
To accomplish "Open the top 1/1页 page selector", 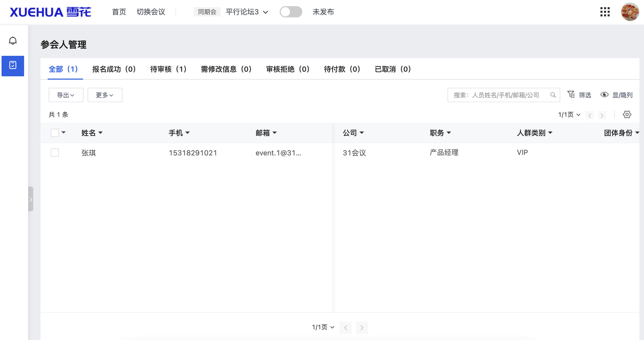I will click(x=569, y=114).
